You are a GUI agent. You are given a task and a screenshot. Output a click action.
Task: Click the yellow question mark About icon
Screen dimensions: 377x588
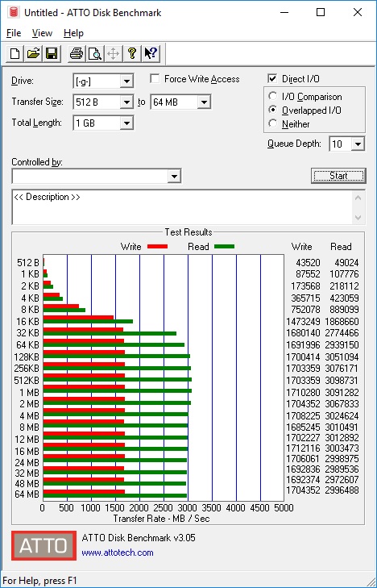(x=132, y=53)
